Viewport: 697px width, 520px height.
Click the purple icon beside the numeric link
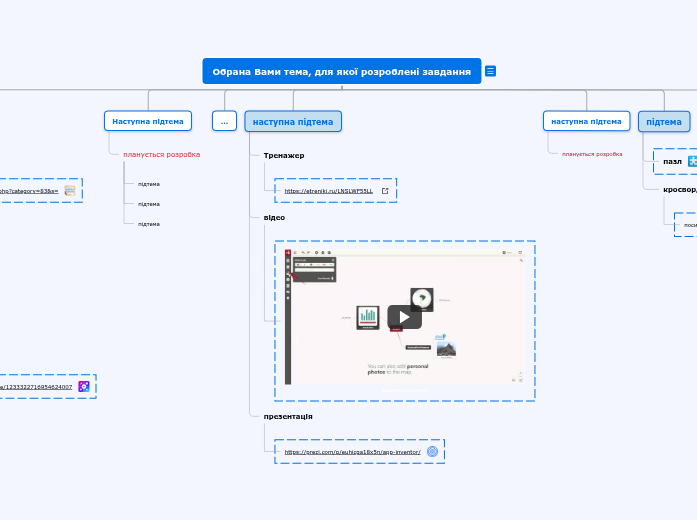84,386
